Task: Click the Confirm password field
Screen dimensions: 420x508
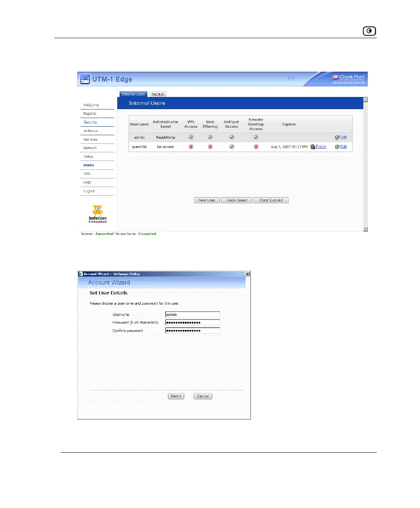Action: point(192,331)
